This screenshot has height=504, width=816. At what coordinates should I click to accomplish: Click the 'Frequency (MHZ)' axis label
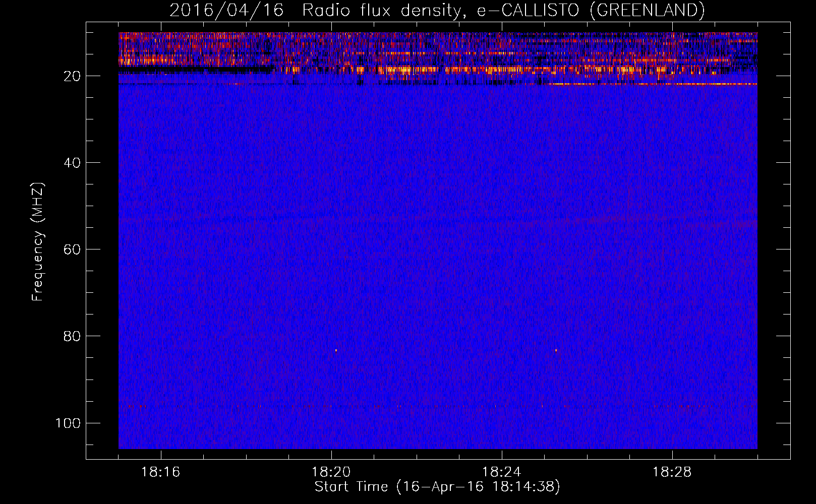pos(38,242)
